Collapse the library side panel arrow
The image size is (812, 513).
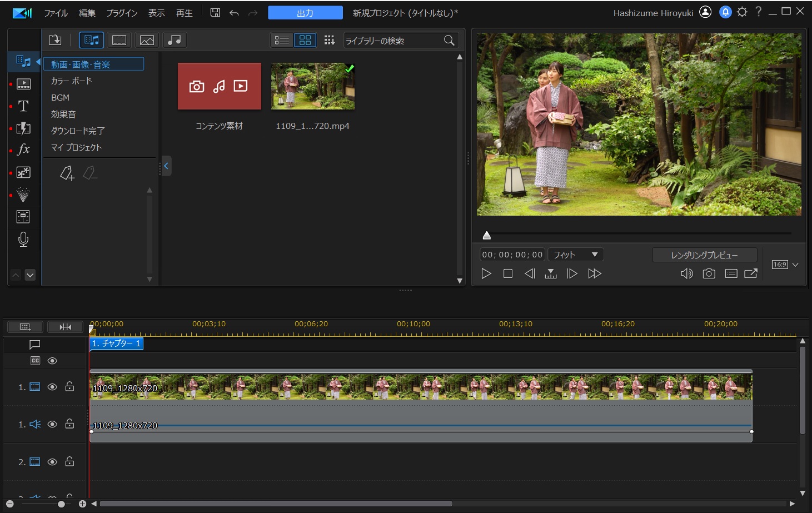click(x=166, y=166)
